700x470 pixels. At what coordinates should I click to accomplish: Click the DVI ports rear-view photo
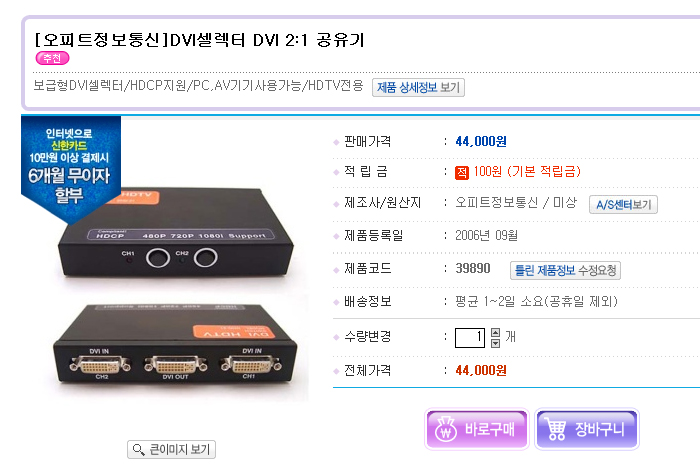175,346
